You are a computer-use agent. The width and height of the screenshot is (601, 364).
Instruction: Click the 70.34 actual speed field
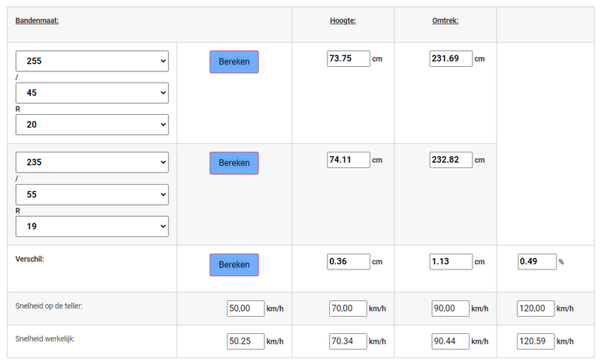(x=348, y=341)
